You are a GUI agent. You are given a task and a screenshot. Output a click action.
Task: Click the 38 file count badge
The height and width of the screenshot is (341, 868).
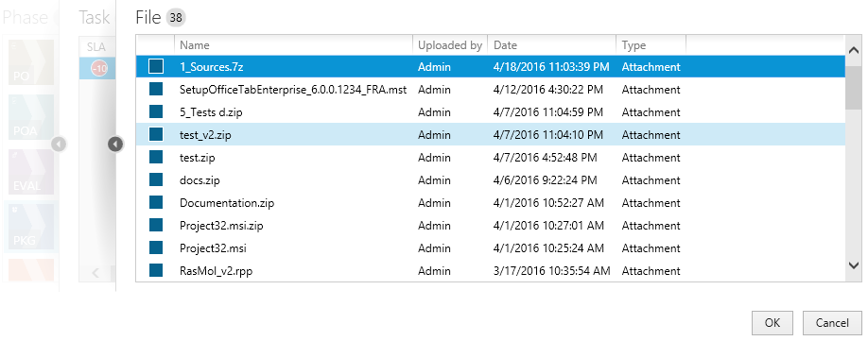pos(176,18)
